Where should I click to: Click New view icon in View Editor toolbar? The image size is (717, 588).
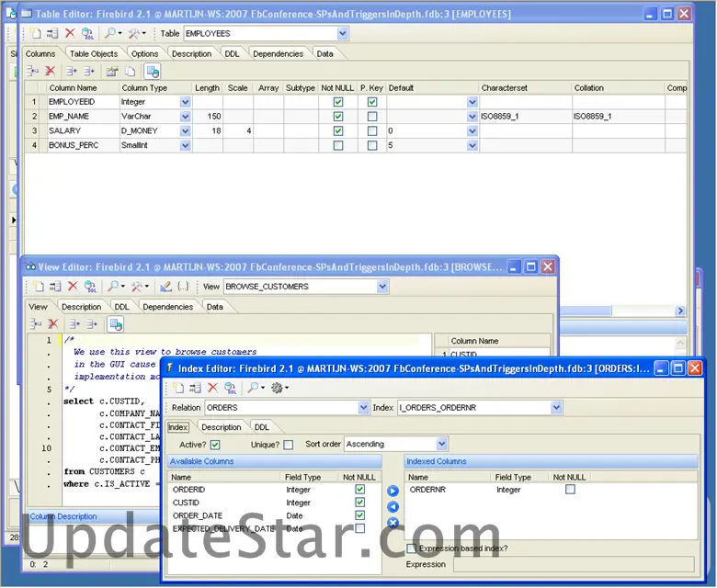point(39,287)
